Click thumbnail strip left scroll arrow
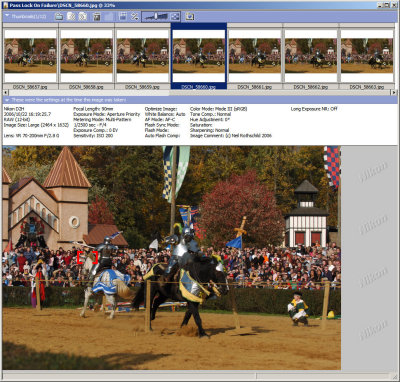Image resolution: width=400 pixels, height=382 pixels. coord(5,92)
